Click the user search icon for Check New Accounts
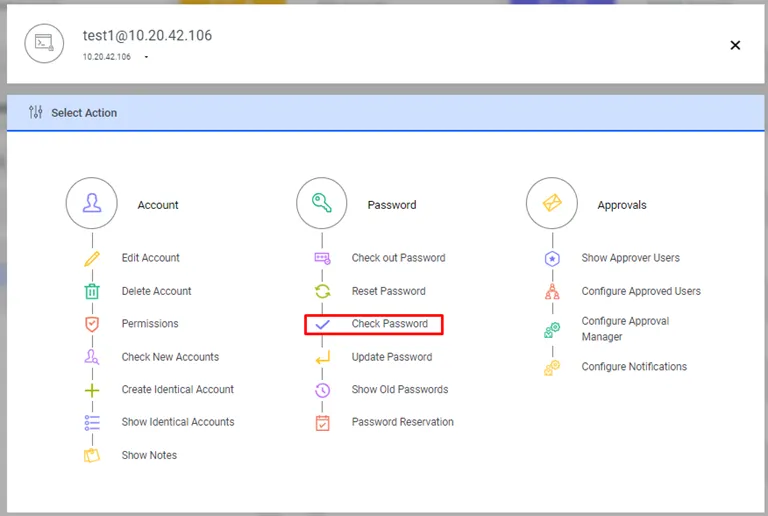Image resolution: width=768 pixels, height=516 pixels. tap(92, 357)
